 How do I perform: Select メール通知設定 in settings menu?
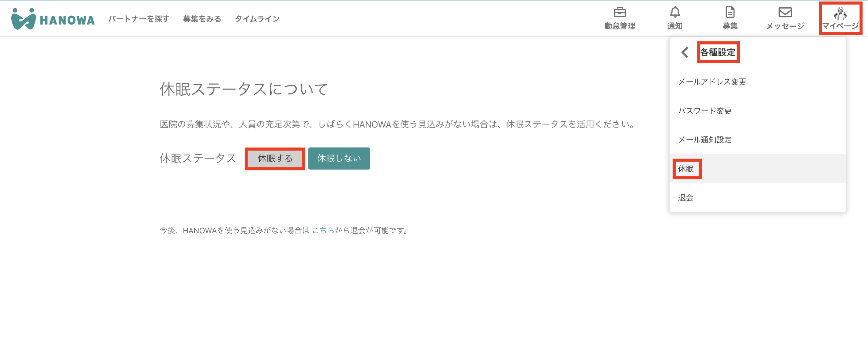(704, 140)
